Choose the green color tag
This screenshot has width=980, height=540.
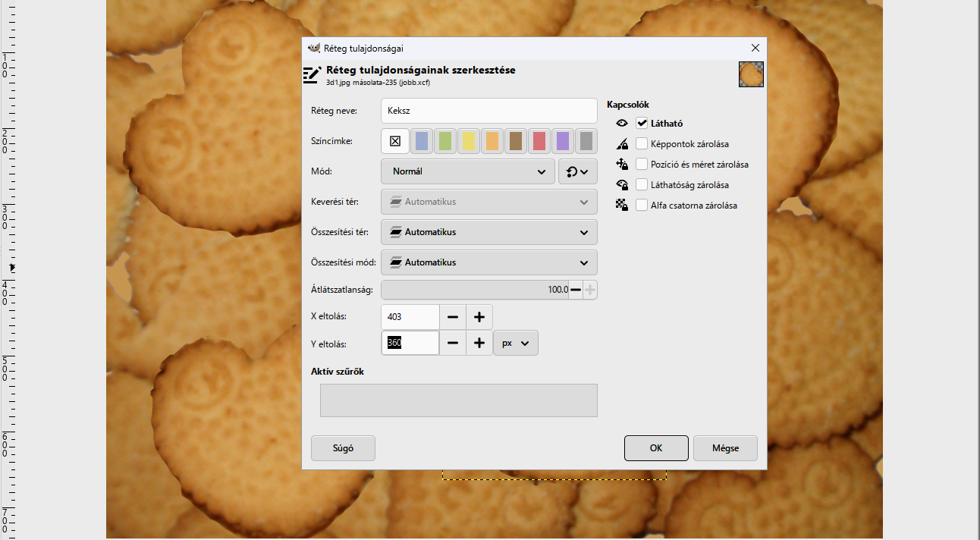pyautogui.click(x=445, y=141)
